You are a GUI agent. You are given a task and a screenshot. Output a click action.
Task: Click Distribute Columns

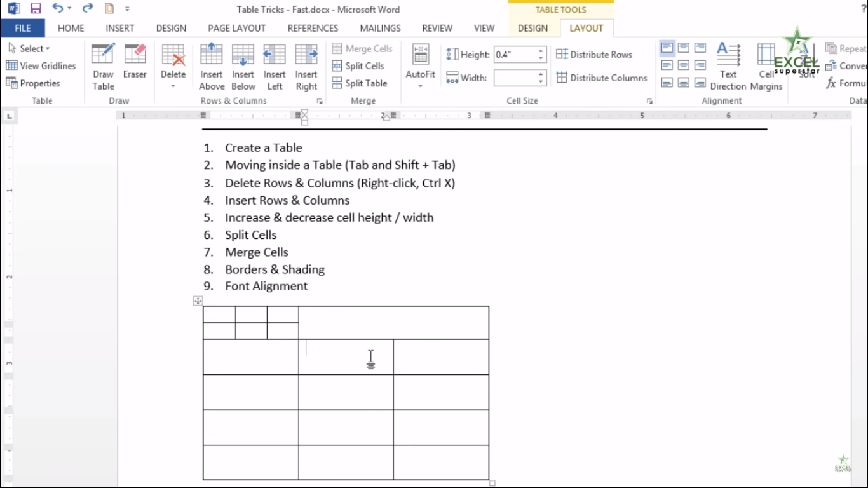click(x=601, y=78)
